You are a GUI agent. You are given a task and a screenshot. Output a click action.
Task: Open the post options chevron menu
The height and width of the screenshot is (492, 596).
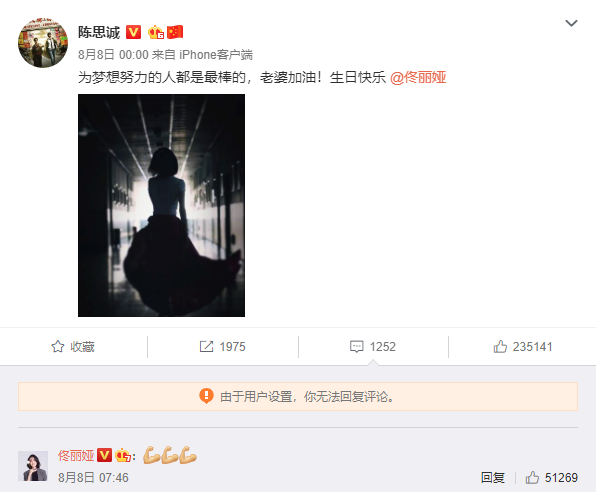571,24
